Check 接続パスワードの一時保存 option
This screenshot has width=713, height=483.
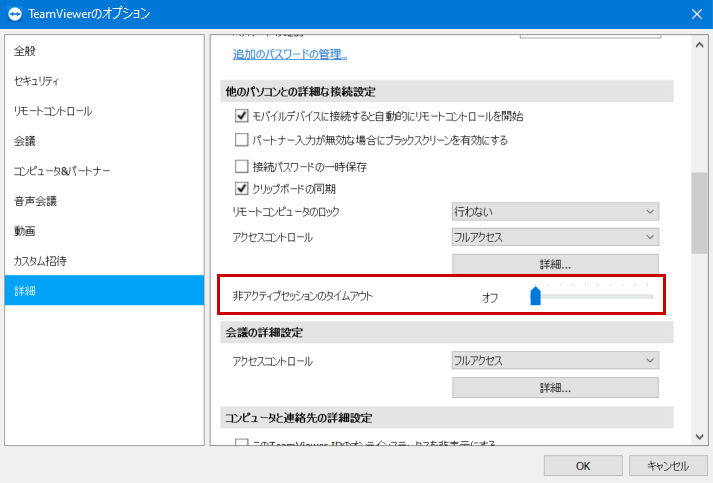(241, 166)
